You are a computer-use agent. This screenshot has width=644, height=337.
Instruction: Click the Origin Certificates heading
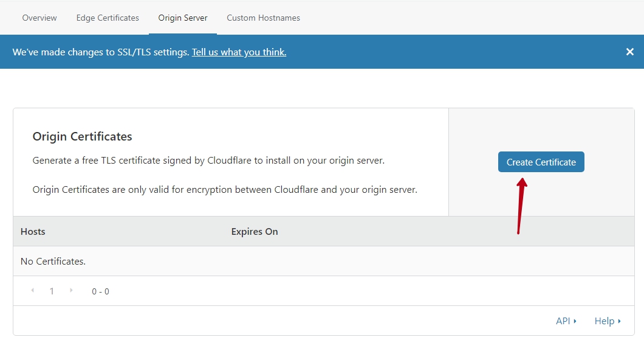82,136
